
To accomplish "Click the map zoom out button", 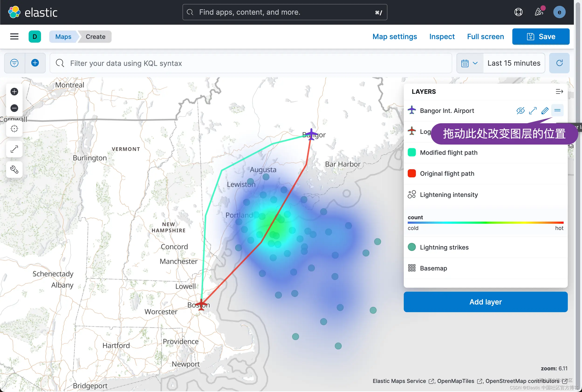I will click(x=14, y=108).
